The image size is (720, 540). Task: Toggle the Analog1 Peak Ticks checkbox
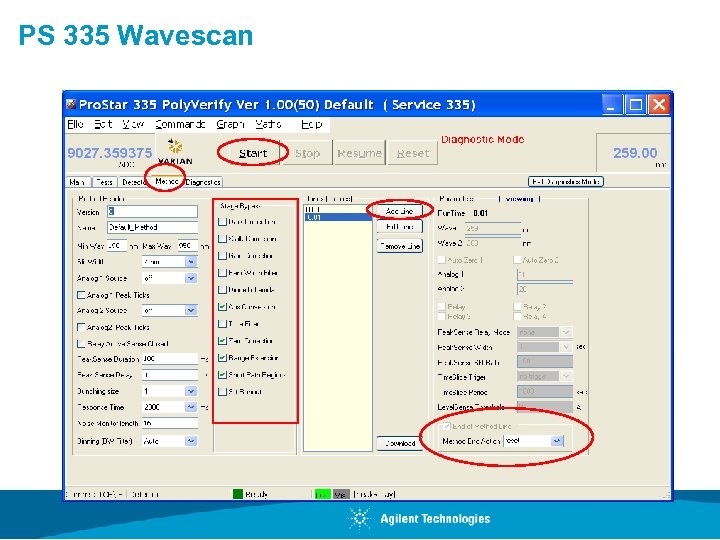[81, 295]
